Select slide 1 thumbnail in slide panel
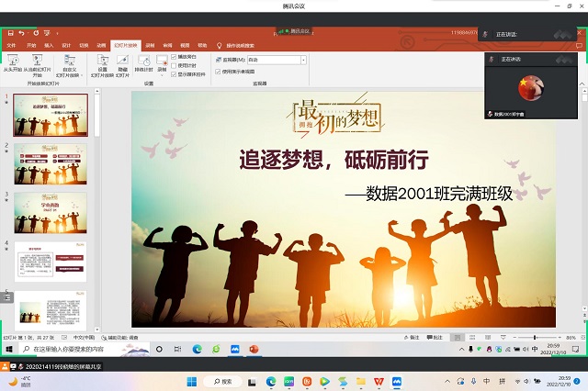 [x=51, y=115]
